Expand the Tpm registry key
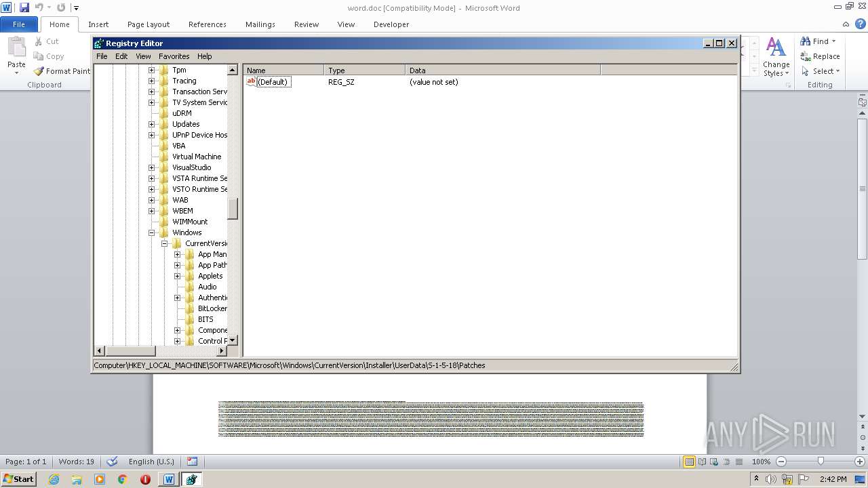The height and width of the screenshot is (488, 868). pos(151,70)
